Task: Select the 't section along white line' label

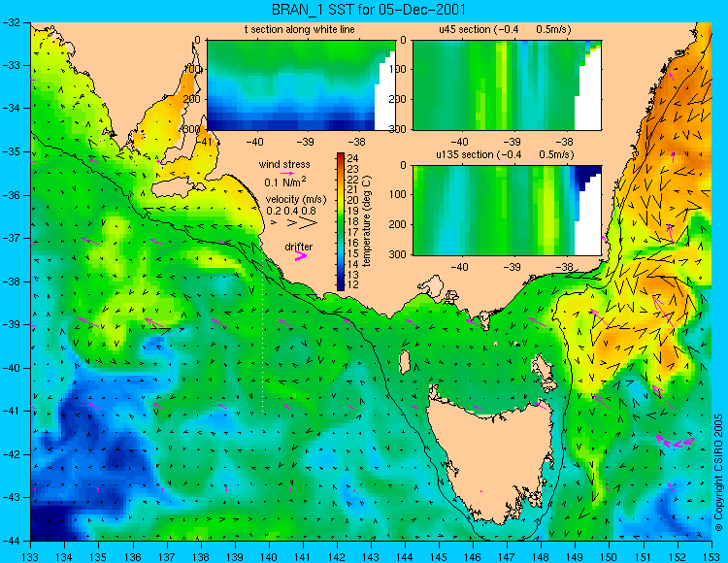Action: click(x=300, y=29)
